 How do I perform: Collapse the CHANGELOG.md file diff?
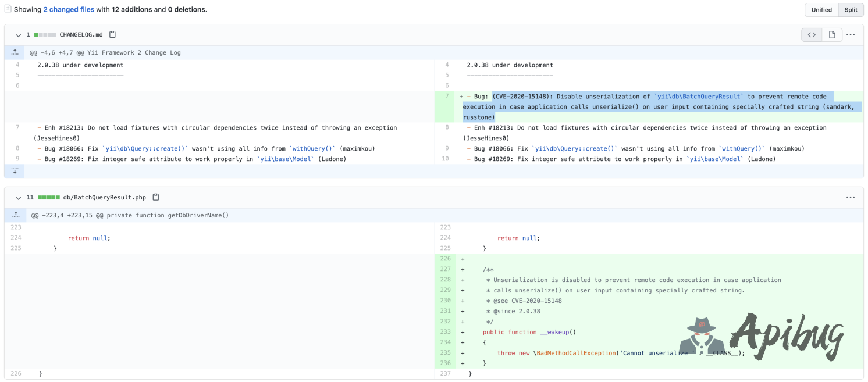(x=19, y=35)
